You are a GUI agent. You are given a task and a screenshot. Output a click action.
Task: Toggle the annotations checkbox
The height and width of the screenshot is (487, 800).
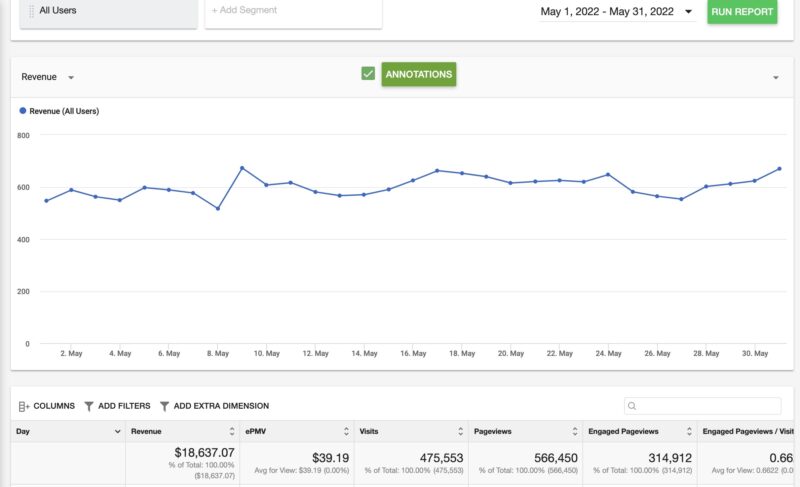point(368,74)
